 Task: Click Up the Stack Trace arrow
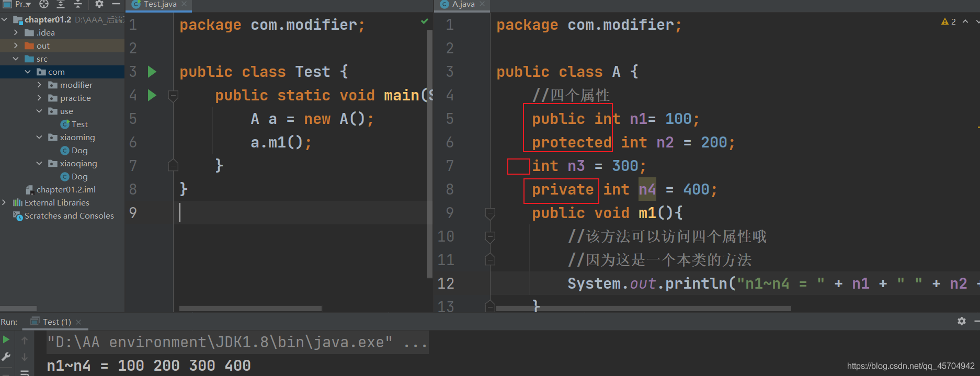pyautogui.click(x=25, y=340)
